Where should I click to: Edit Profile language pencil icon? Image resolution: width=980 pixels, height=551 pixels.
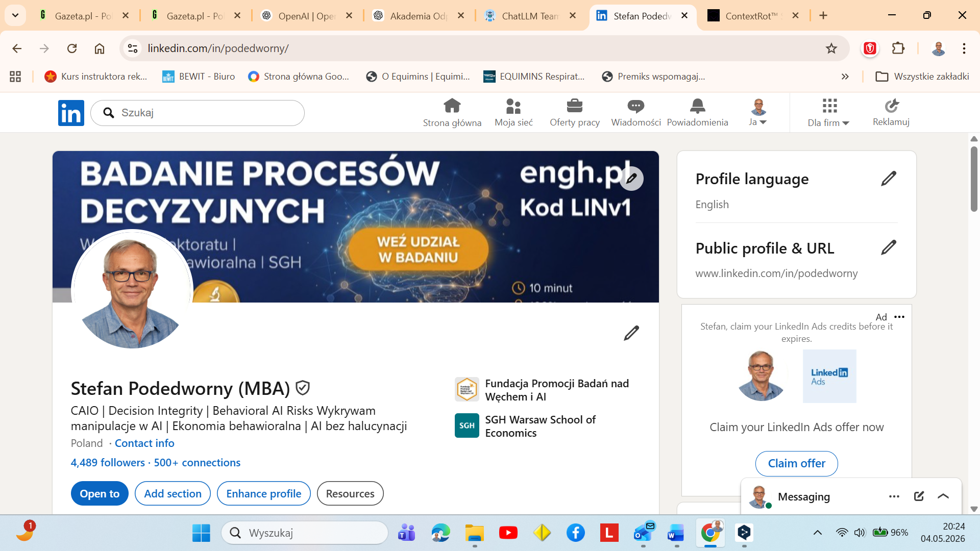889,179
